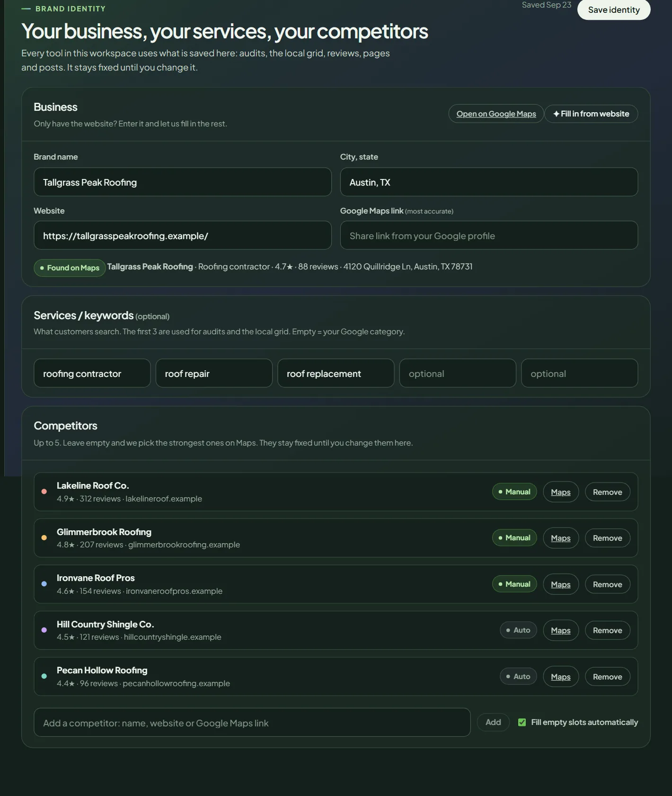The width and height of the screenshot is (672, 796).
Task: Open on Google Maps link
Action: point(496,114)
